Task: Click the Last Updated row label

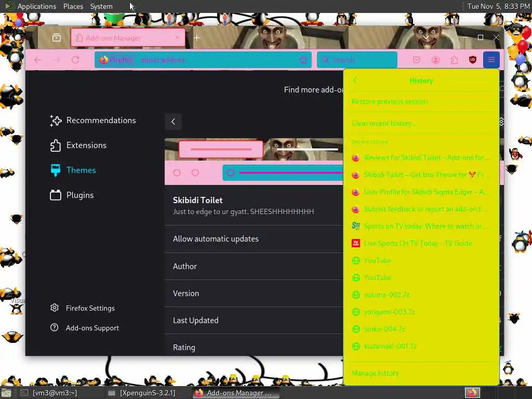Action: pos(196,321)
